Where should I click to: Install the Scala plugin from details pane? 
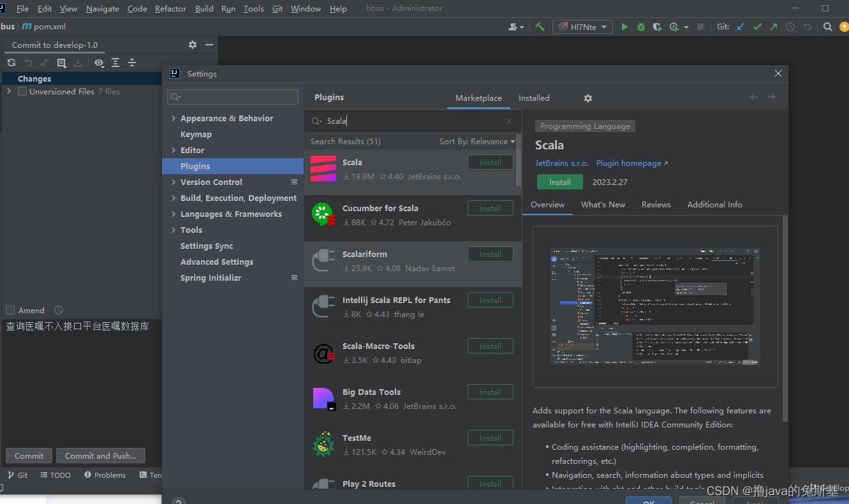pos(560,182)
